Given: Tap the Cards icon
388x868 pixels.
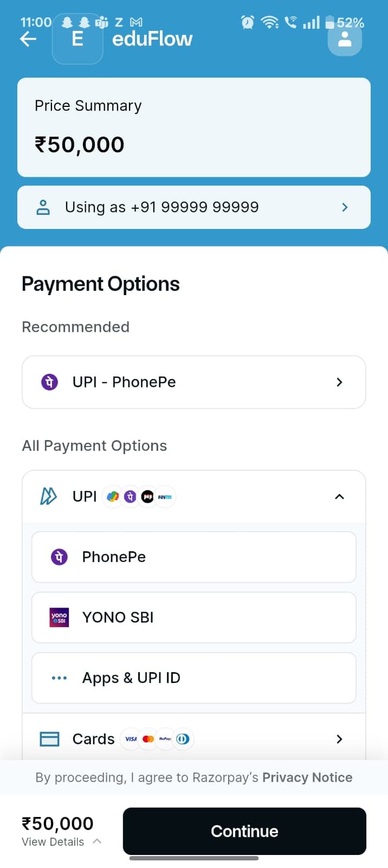Looking at the screenshot, I should pos(50,739).
